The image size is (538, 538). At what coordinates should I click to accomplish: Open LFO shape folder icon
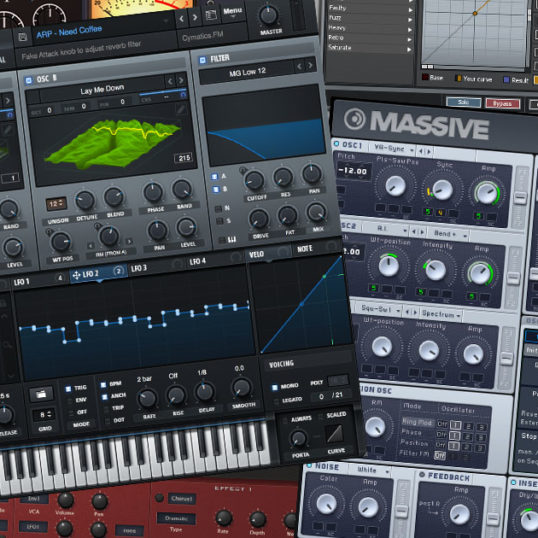41,394
